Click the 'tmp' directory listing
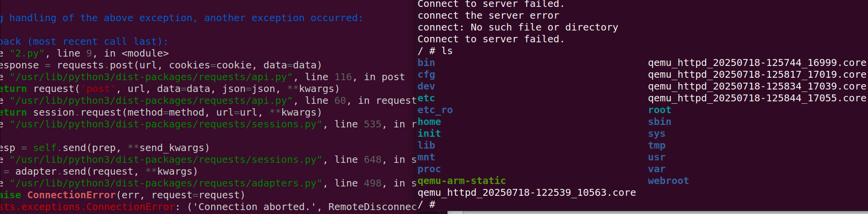This screenshot has height=214, width=868. (x=657, y=146)
